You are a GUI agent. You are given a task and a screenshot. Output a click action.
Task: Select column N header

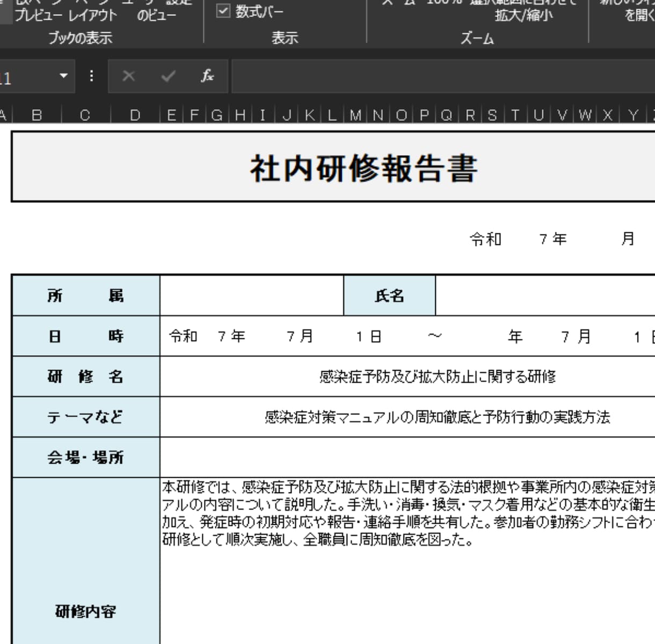click(378, 115)
